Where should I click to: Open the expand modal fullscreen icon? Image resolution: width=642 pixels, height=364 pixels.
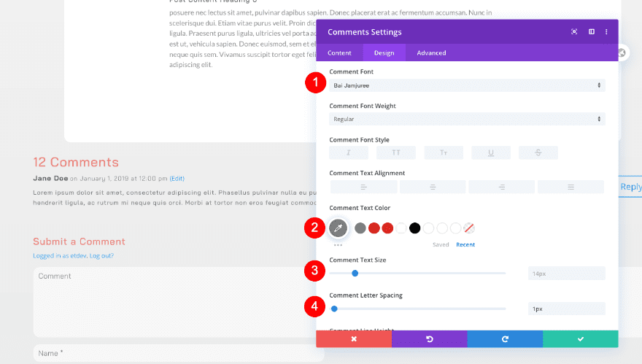(x=574, y=32)
